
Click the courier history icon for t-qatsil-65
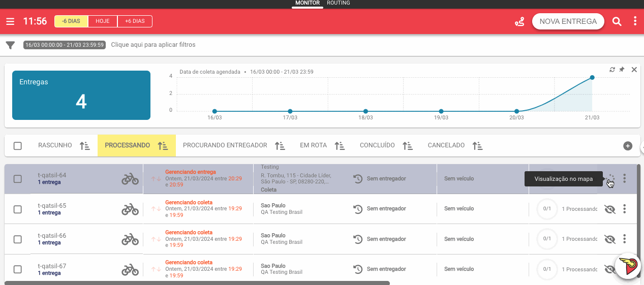click(x=358, y=209)
